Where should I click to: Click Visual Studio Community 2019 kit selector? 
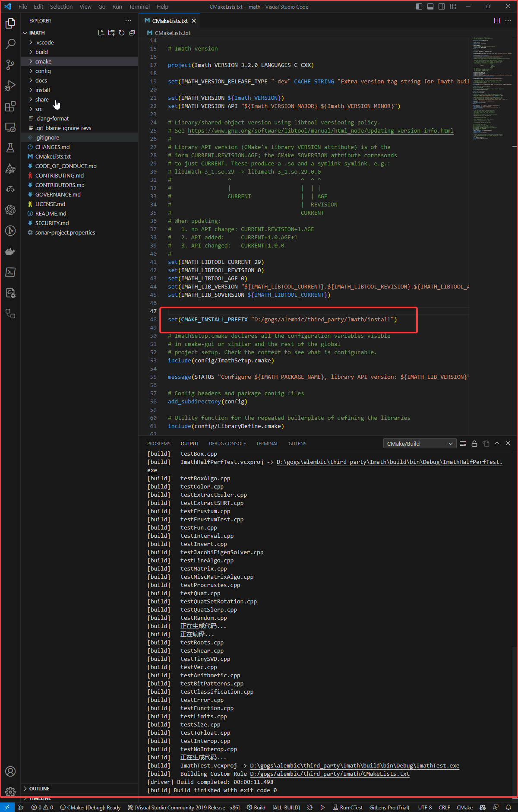click(x=183, y=807)
